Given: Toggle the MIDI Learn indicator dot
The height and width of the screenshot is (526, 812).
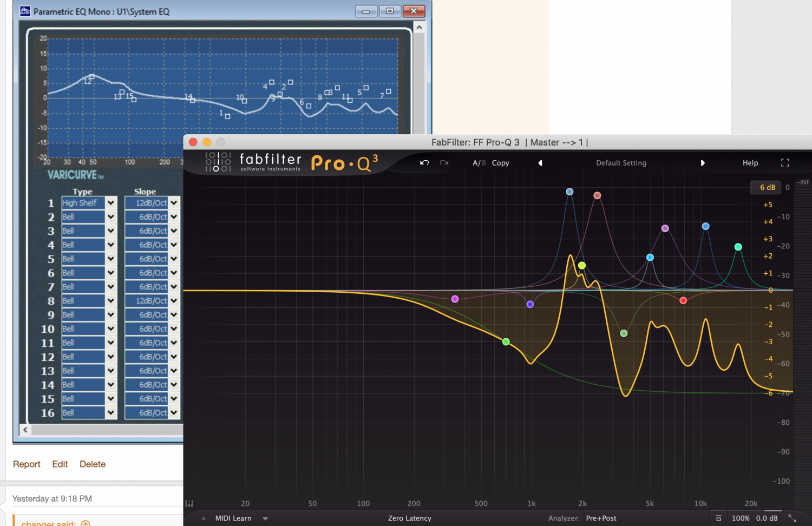Looking at the screenshot, I should point(204,518).
